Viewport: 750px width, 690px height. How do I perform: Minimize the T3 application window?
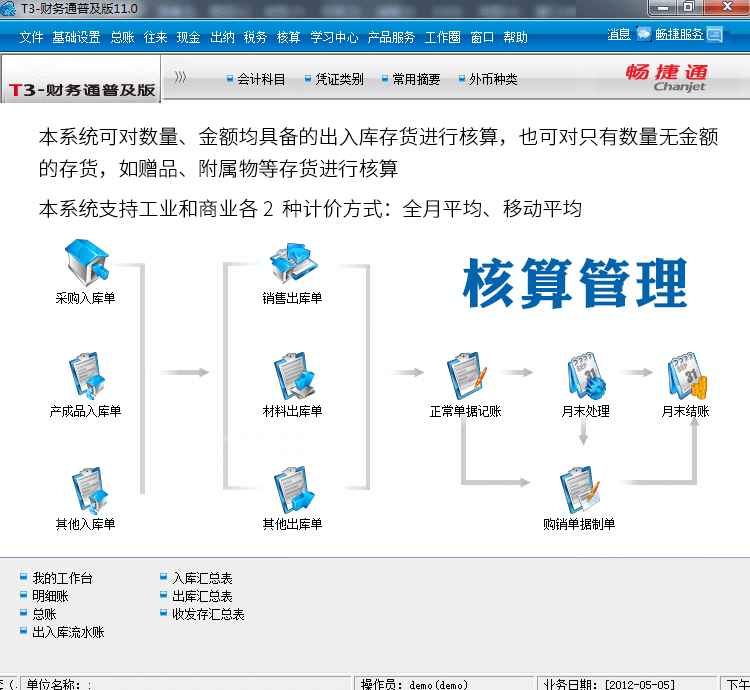662,7
